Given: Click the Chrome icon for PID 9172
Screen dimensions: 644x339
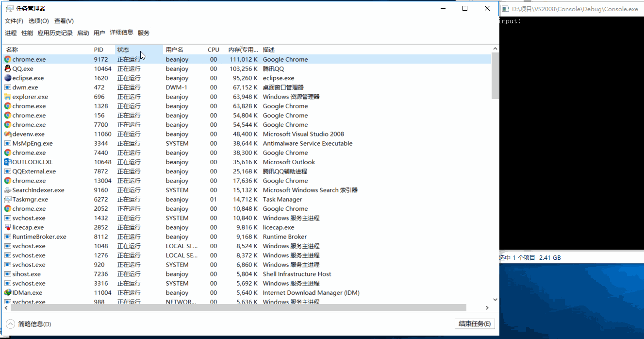Looking at the screenshot, I should pos(8,59).
